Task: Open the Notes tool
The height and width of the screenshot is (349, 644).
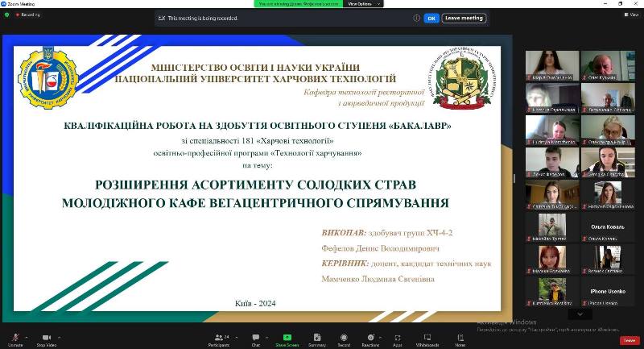Action: coord(460,339)
